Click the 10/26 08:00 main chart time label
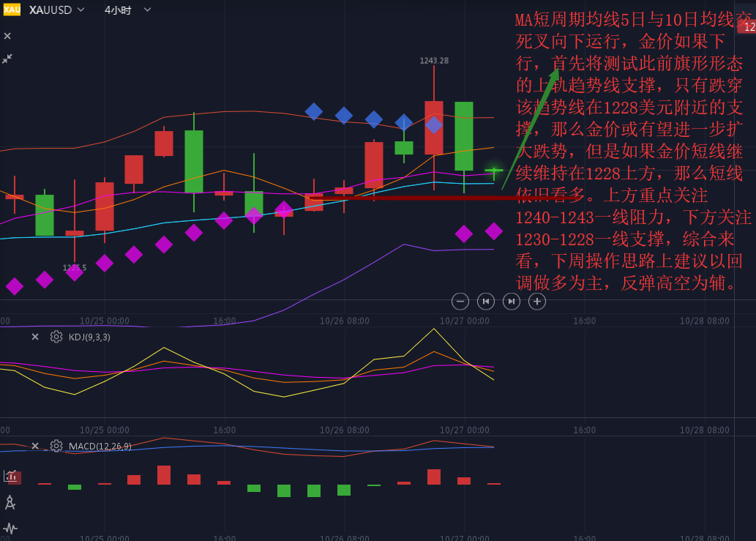Viewport: 756px width, 541px height. (344, 321)
